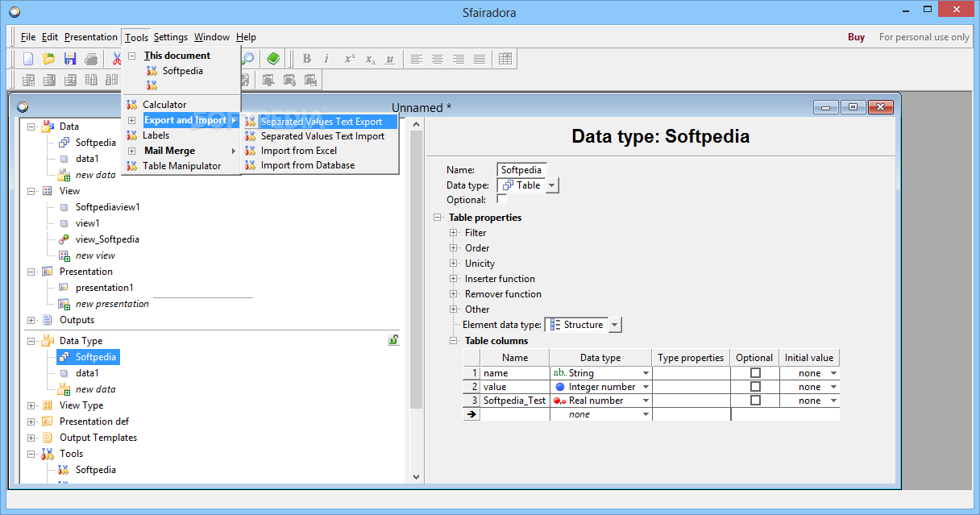The height and width of the screenshot is (515, 980).
Task: Click the Align right icon
Action: [x=459, y=59]
